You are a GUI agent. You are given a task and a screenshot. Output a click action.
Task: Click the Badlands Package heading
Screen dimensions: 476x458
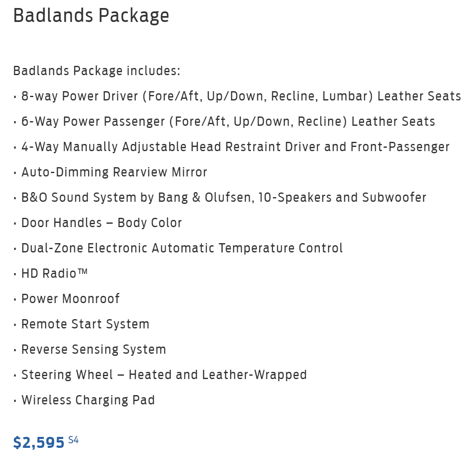pos(91,16)
